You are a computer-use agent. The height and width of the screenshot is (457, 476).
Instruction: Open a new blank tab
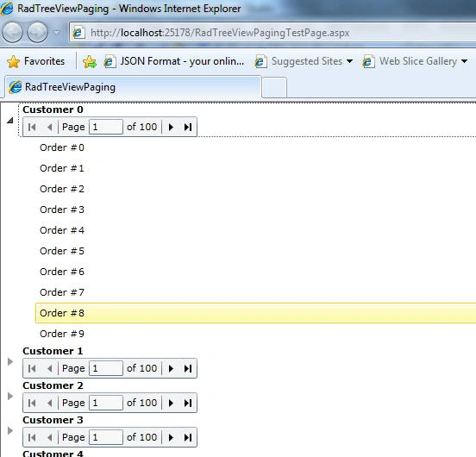point(274,87)
